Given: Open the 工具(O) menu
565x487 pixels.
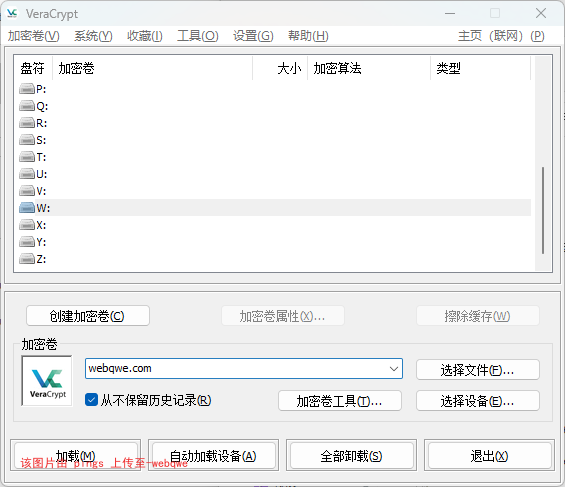Looking at the screenshot, I should pyautogui.click(x=198, y=36).
